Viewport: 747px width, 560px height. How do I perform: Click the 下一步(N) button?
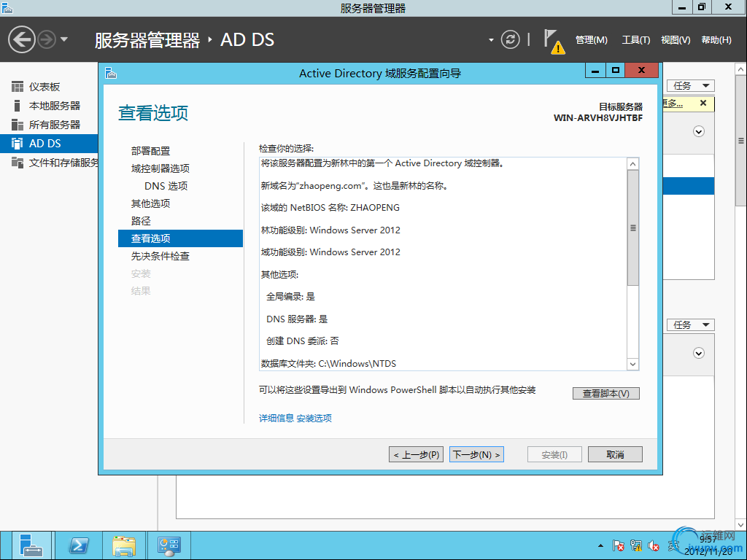coord(476,455)
